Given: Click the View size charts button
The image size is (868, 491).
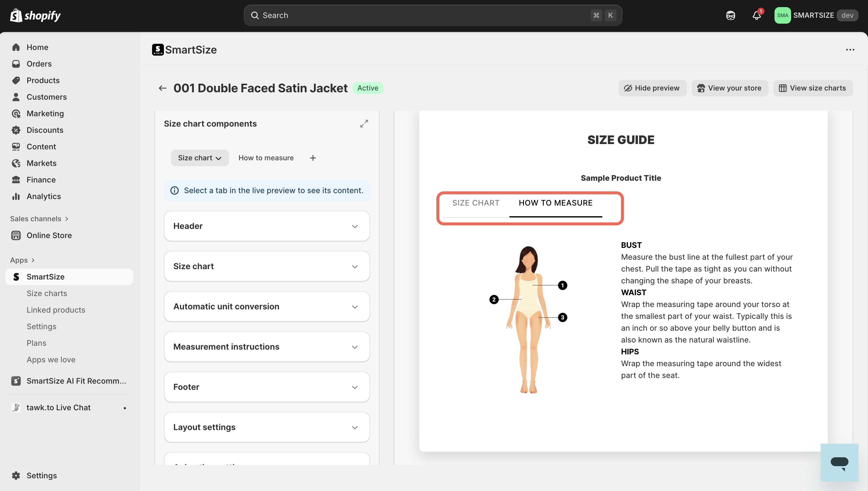Looking at the screenshot, I should pyautogui.click(x=812, y=88).
